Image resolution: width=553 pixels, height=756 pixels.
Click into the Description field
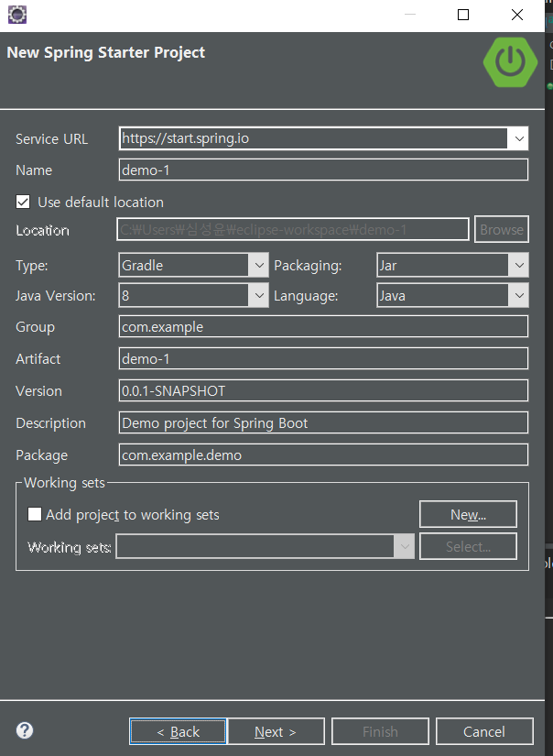click(323, 422)
